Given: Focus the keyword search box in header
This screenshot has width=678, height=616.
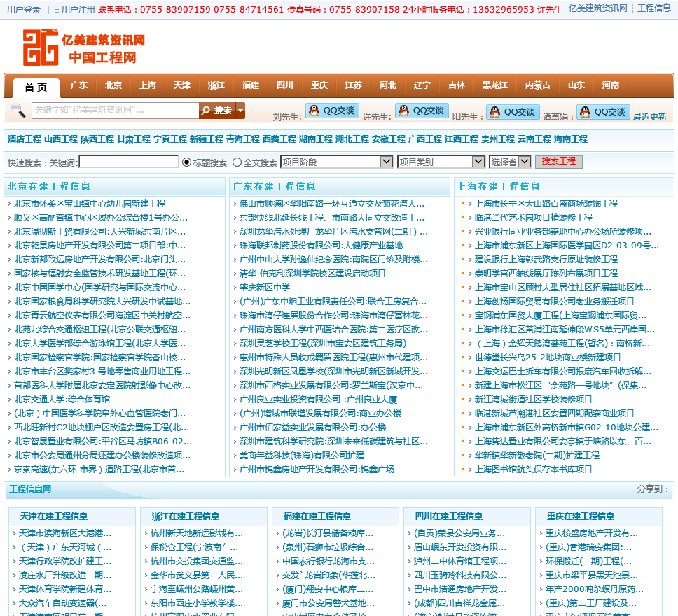Looking at the screenshot, I should click(116, 111).
